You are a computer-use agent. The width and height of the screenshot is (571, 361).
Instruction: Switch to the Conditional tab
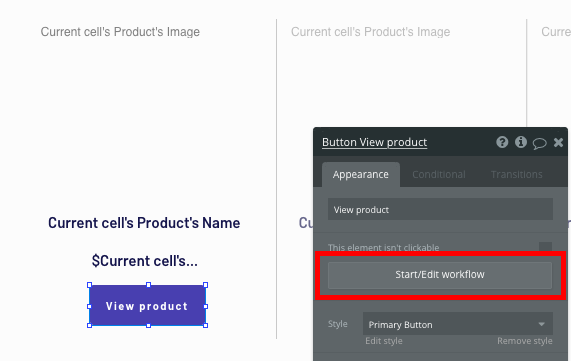click(x=439, y=174)
